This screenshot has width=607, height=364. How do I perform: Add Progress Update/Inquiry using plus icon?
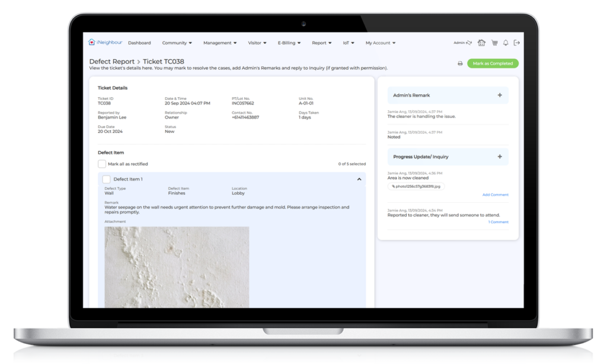(x=500, y=157)
